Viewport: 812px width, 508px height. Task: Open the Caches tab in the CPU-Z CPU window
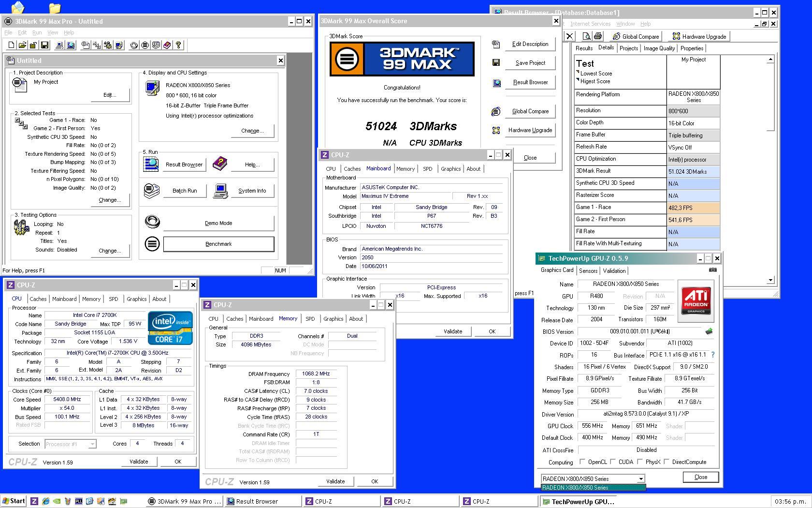click(x=38, y=299)
